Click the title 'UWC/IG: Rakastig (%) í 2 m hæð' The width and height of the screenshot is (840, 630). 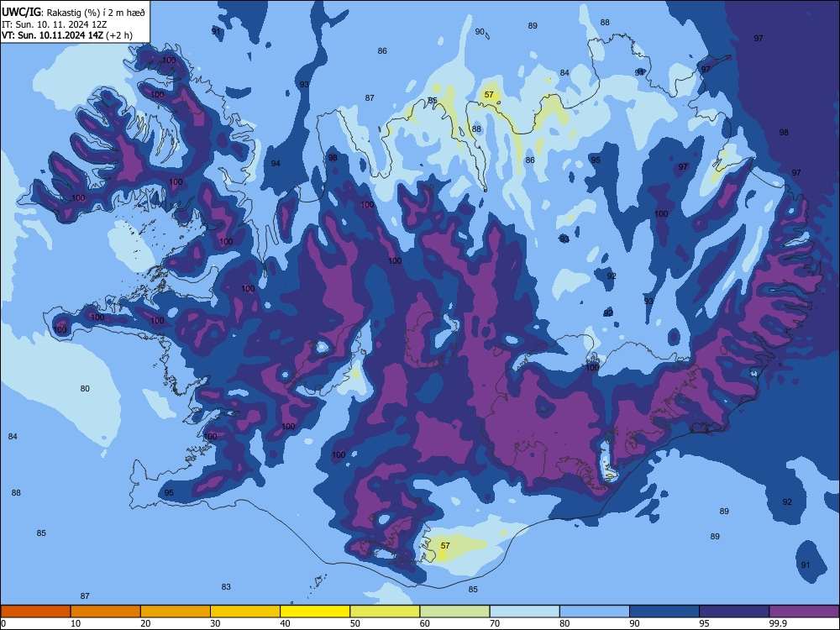(73, 13)
